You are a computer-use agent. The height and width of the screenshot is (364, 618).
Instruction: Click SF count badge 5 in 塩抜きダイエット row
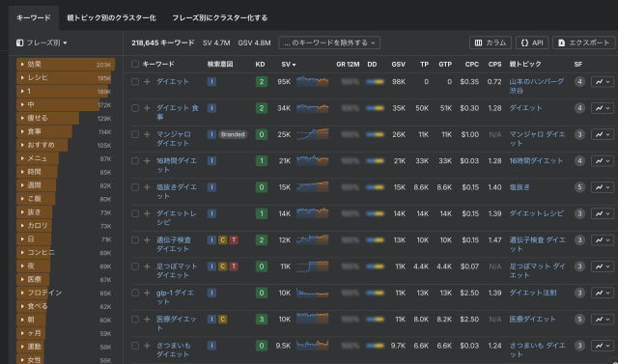[x=579, y=187]
